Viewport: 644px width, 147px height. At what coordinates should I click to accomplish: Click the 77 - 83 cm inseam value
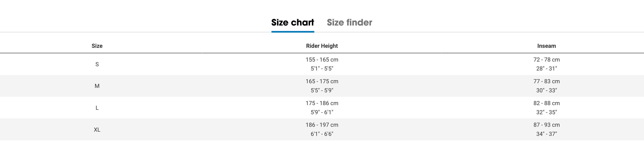click(546, 81)
